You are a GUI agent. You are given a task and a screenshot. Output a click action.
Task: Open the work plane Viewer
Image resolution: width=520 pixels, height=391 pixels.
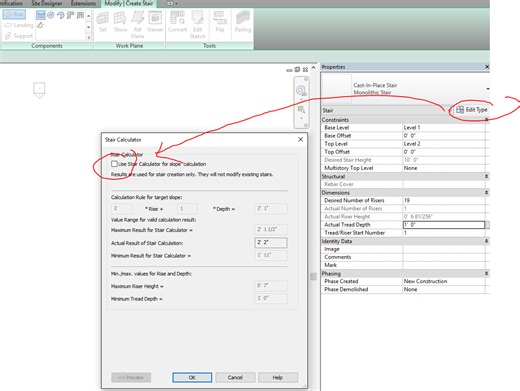[155, 22]
